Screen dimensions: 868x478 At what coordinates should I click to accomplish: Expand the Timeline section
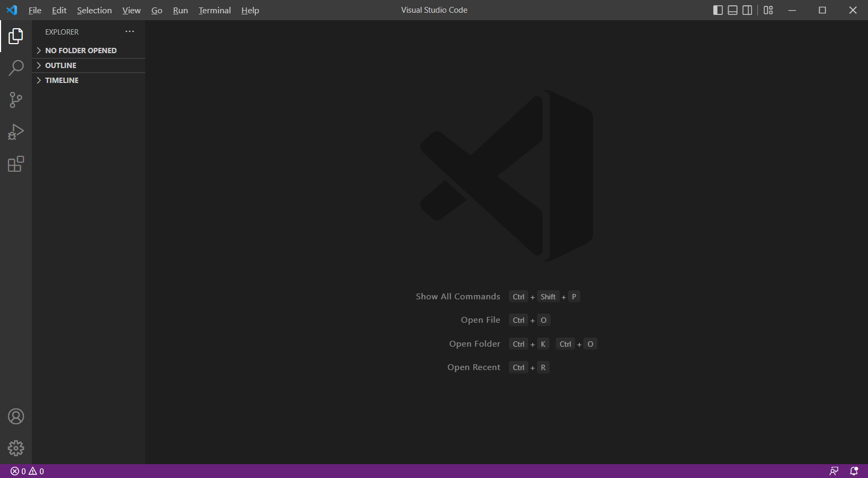(x=88, y=80)
